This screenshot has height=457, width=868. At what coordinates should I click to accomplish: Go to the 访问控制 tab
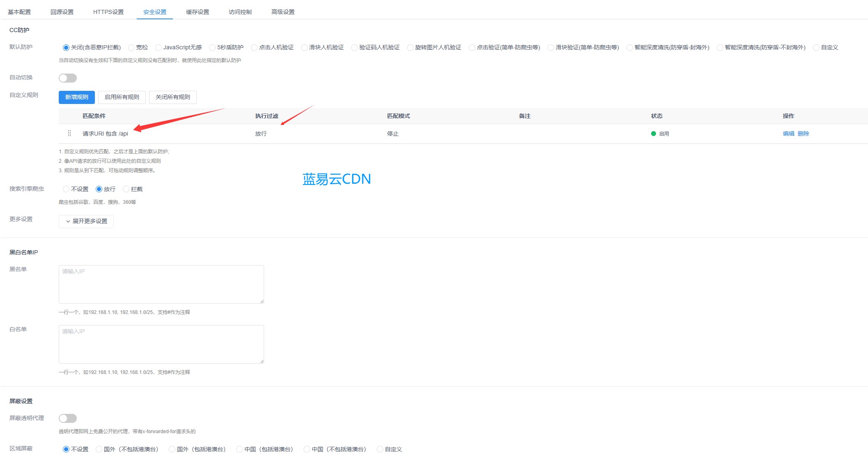pyautogui.click(x=240, y=12)
